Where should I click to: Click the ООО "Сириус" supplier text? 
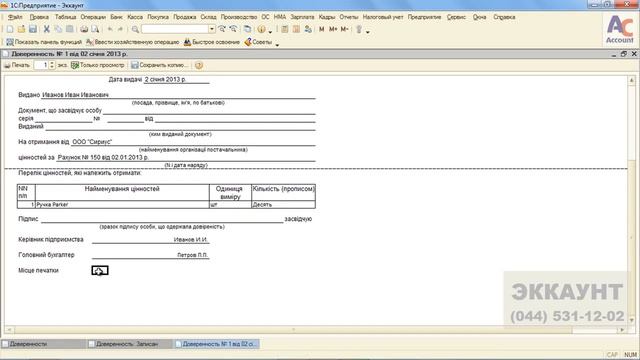pos(92,142)
